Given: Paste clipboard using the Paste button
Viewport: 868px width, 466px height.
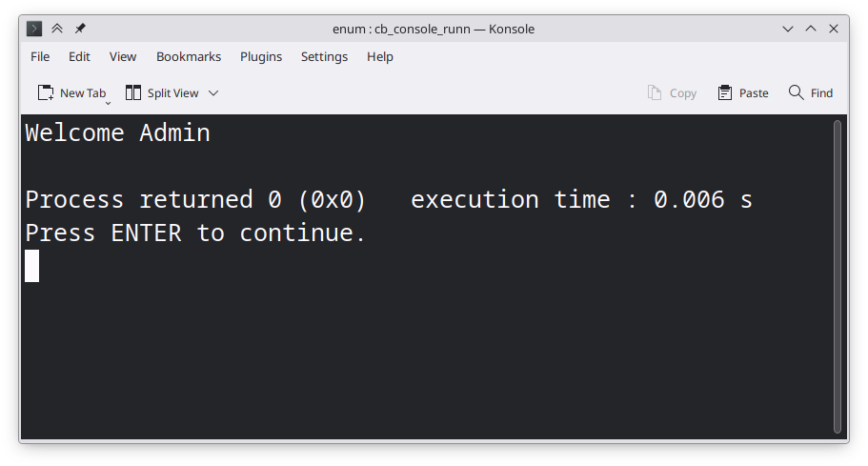Looking at the screenshot, I should pyautogui.click(x=743, y=92).
